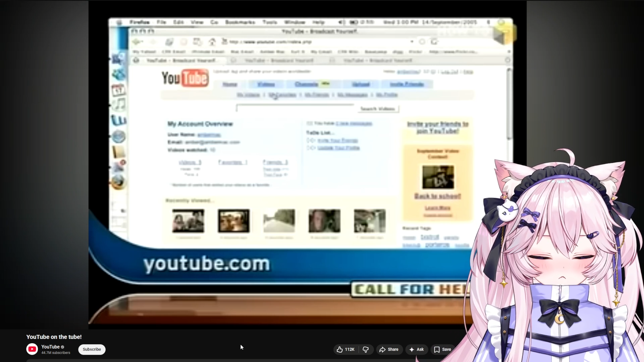
Task: Click first Recently Viewed thumbnail
Action: point(188,221)
